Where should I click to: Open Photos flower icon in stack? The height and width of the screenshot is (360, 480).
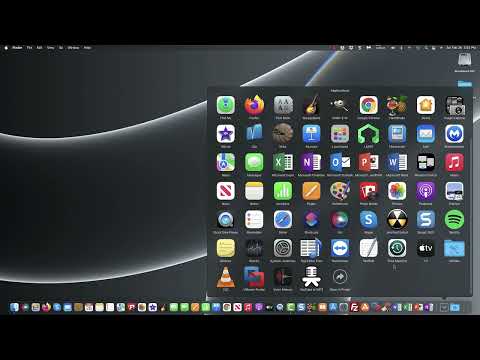pos(397,191)
